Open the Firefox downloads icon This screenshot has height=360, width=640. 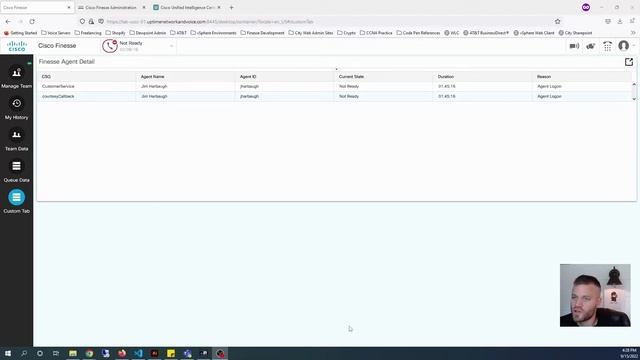[x=620, y=21]
